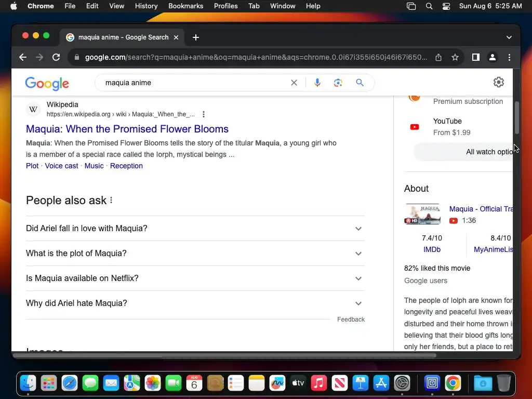Viewport: 532px width, 399px height.
Task: Open a new Chrome tab
Action: (196, 37)
